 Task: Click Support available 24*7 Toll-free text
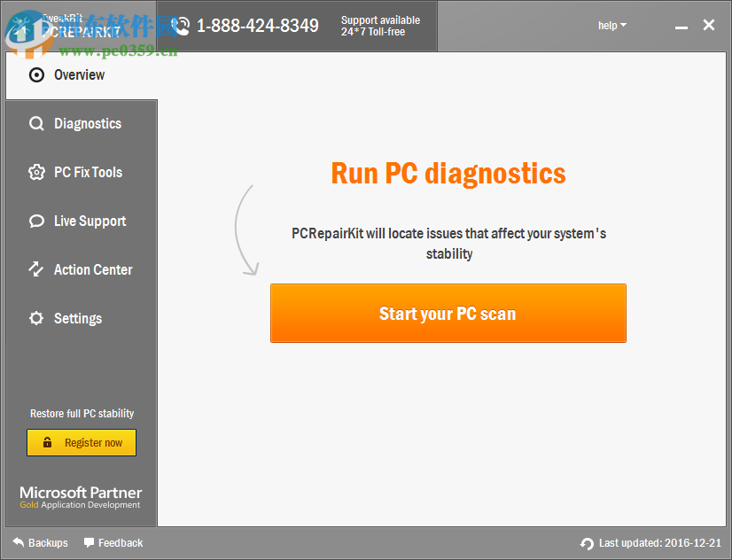point(380,26)
